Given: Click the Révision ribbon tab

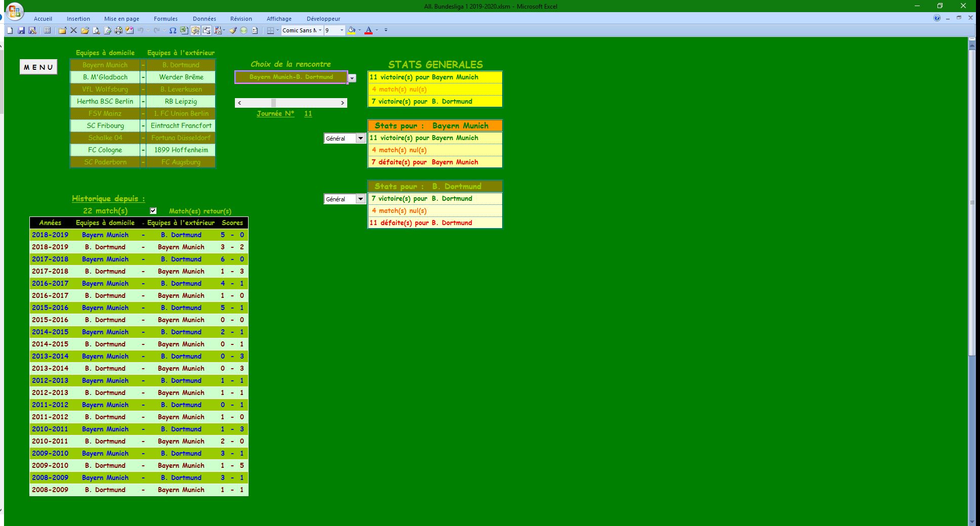Looking at the screenshot, I should (241, 19).
